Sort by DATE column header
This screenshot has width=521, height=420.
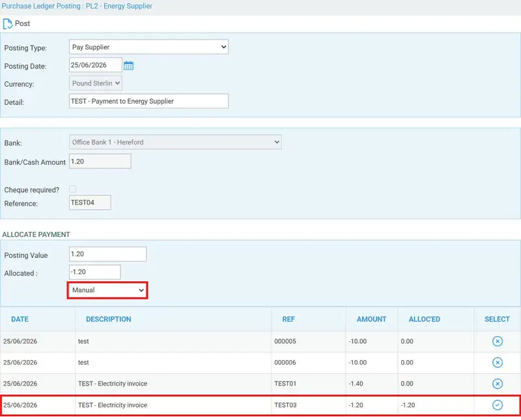click(x=20, y=319)
